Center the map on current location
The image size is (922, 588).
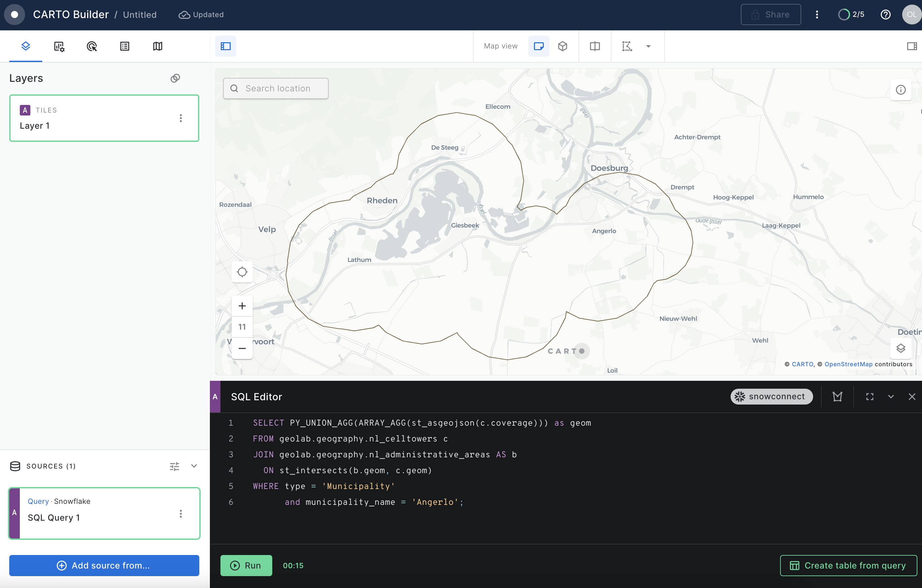click(242, 272)
